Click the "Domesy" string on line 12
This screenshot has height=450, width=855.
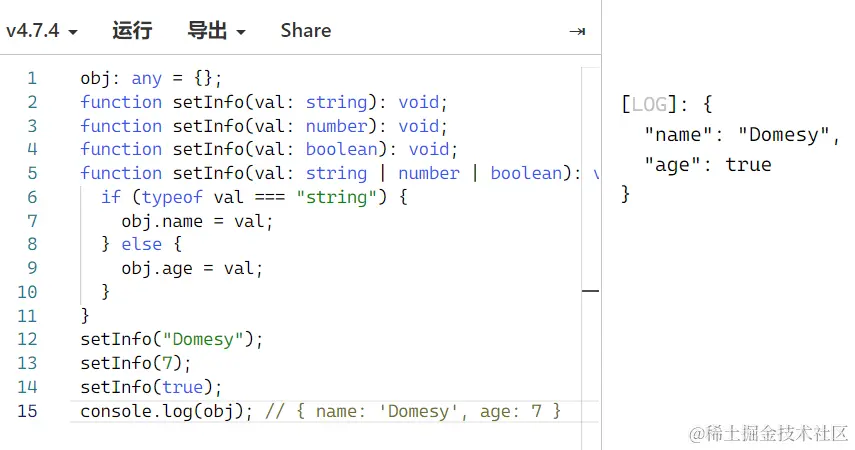[203, 339]
